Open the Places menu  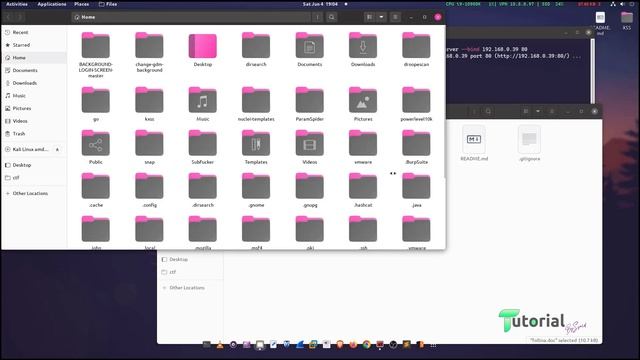point(81,4)
